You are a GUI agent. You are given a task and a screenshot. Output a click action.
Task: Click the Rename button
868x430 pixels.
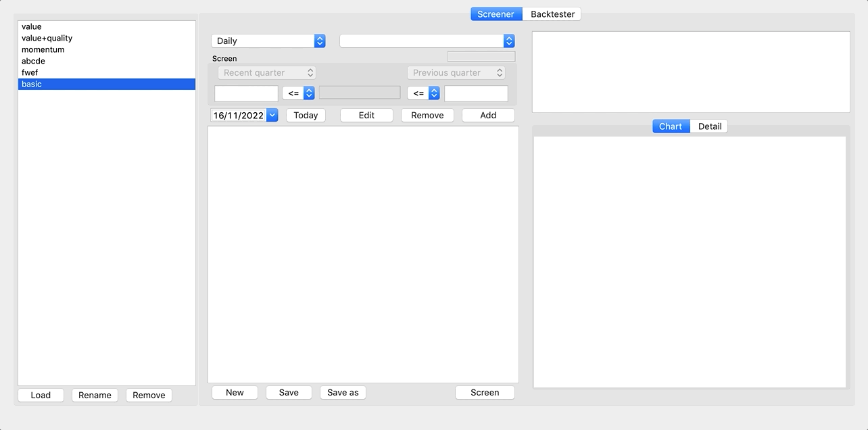[x=95, y=396]
